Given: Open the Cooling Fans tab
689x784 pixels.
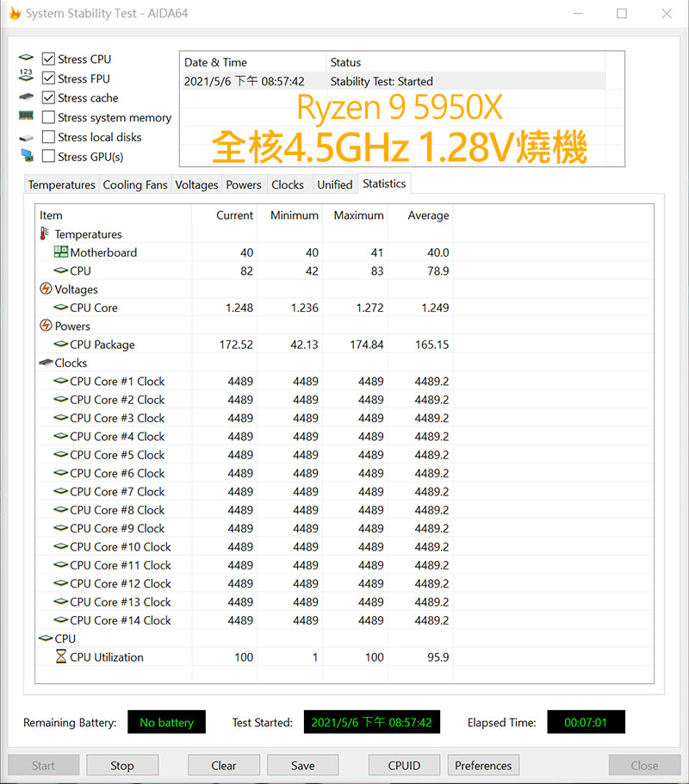Looking at the screenshot, I should point(135,184).
